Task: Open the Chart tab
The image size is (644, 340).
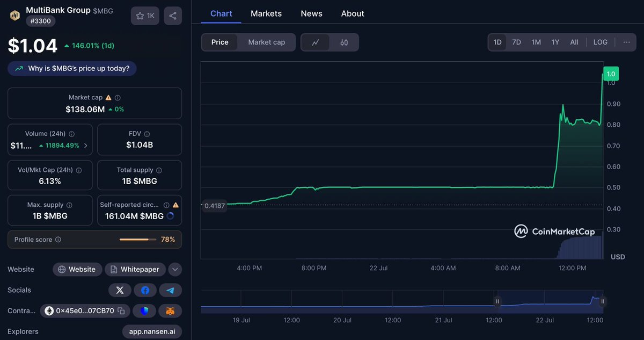Action: 221,13
